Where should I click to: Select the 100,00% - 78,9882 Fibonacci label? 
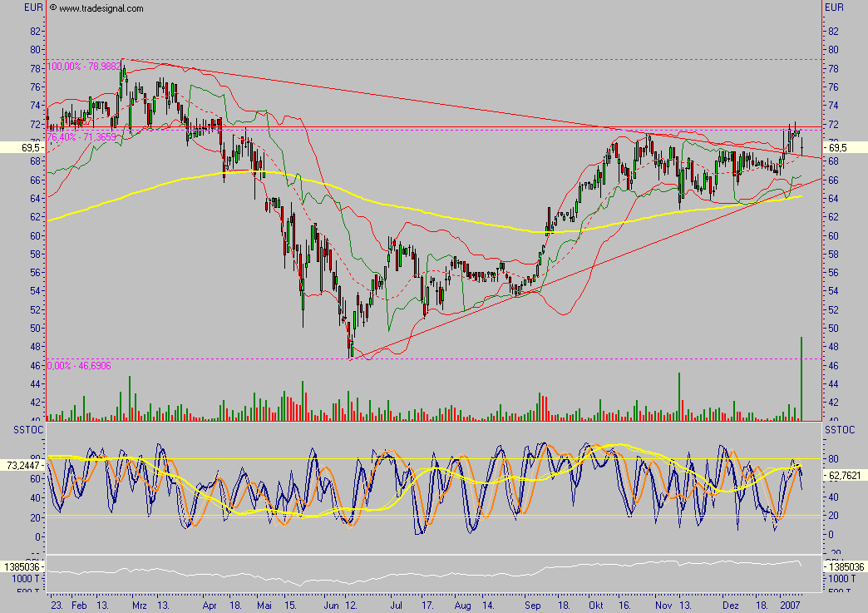point(85,66)
